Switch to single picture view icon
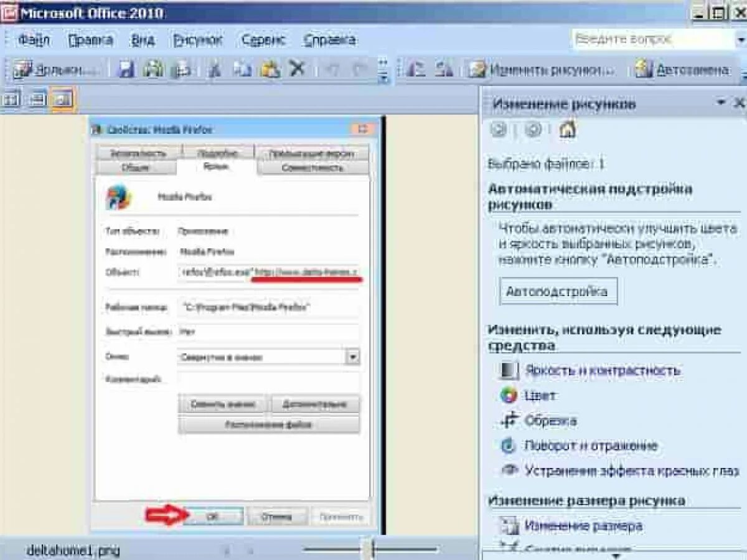Screen dimensions: 747x560 point(62,98)
